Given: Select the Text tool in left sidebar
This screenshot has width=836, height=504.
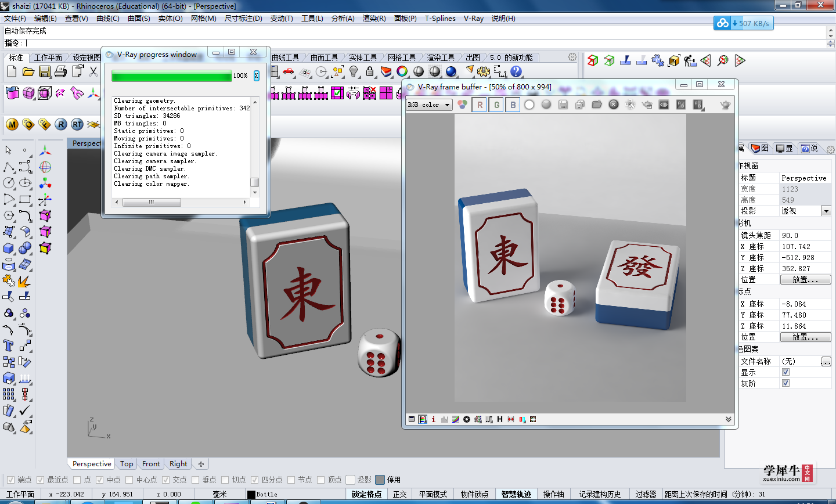Looking at the screenshot, I should tap(9, 345).
